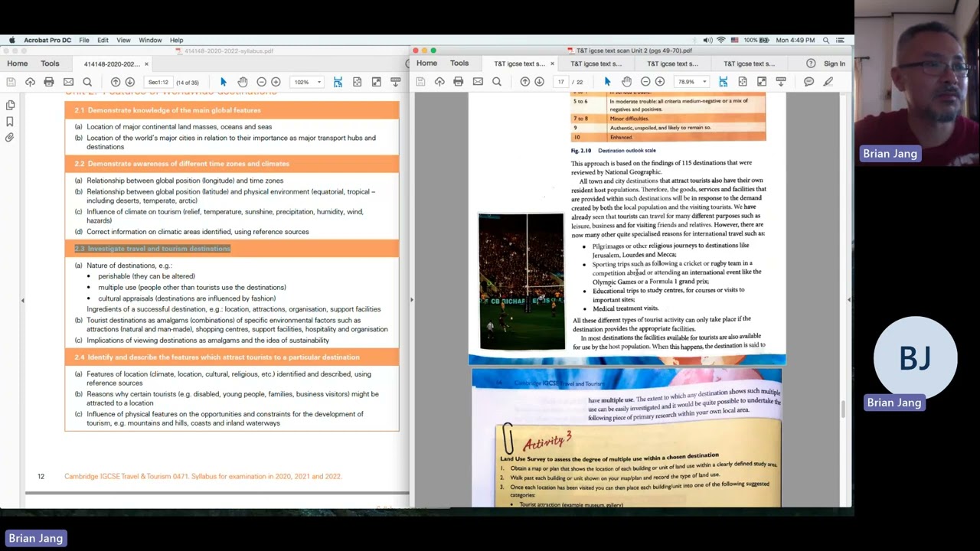
Task: Fit one full page in T&T scan window
Action: (743, 82)
